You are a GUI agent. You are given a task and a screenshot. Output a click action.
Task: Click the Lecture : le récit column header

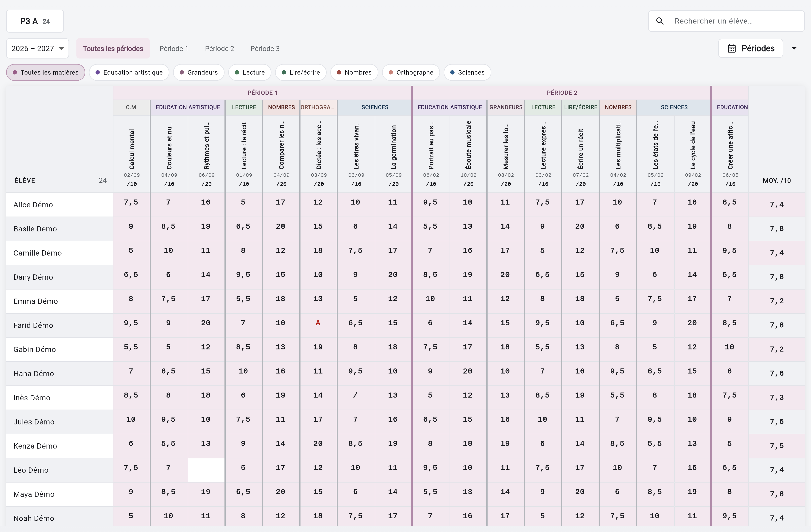[x=244, y=154]
